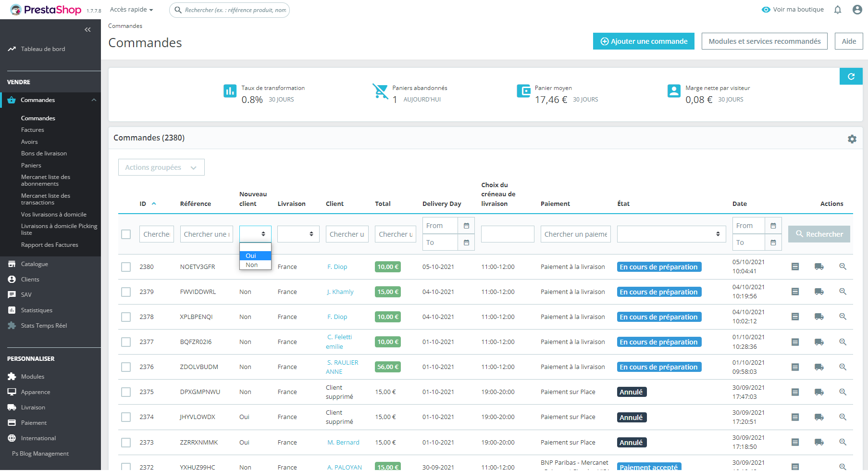Image resolution: width=868 pixels, height=471 pixels.
Task: Select checkbox for order 2377
Action: tap(126, 342)
